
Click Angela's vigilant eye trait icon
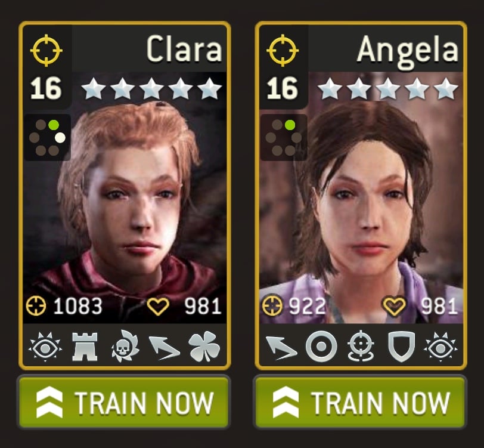(x=441, y=347)
